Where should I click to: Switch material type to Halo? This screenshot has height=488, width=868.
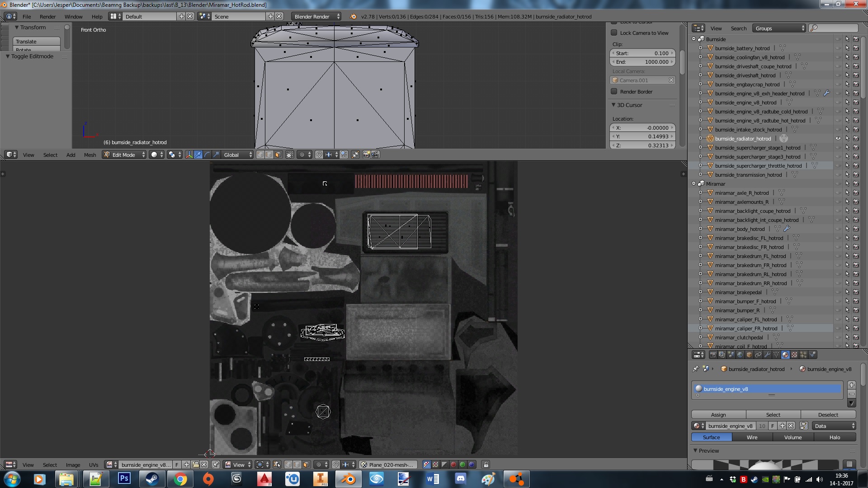(x=835, y=437)
